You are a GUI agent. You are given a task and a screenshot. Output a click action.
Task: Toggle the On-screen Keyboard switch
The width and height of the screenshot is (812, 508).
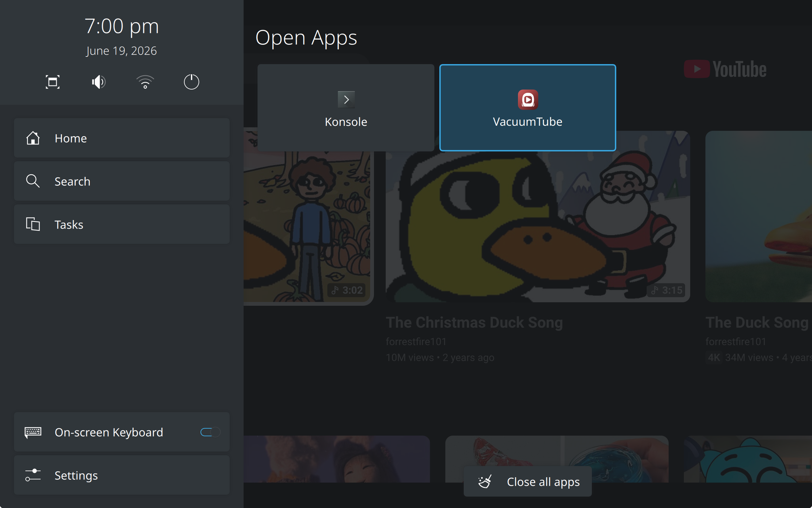[x=210, y=432]
